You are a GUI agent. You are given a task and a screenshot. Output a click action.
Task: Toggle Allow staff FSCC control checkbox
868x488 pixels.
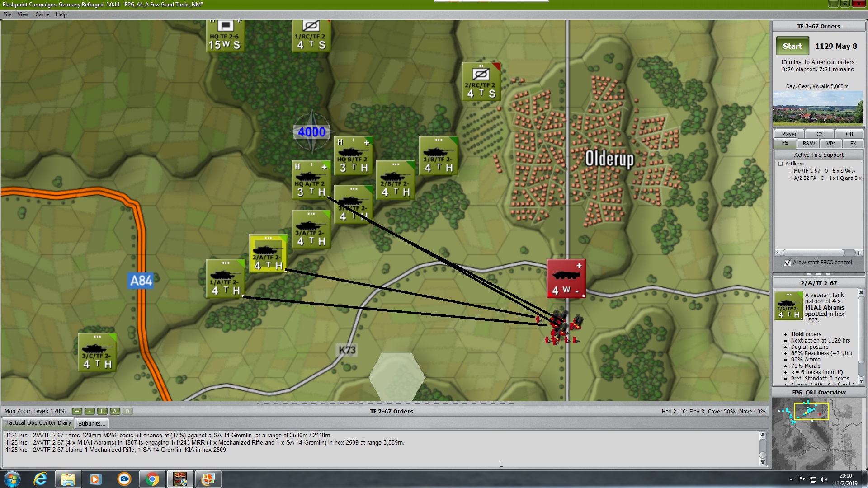[788, 263]
